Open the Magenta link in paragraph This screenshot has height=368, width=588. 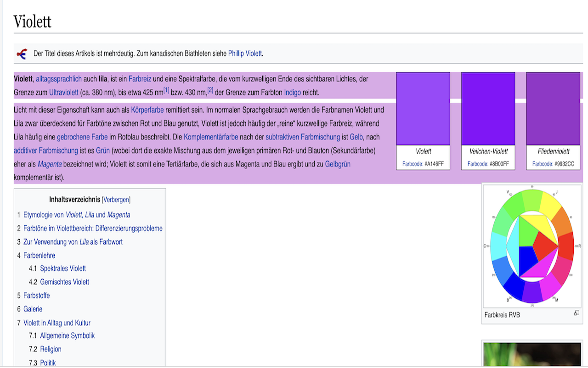tap(50, 164)
